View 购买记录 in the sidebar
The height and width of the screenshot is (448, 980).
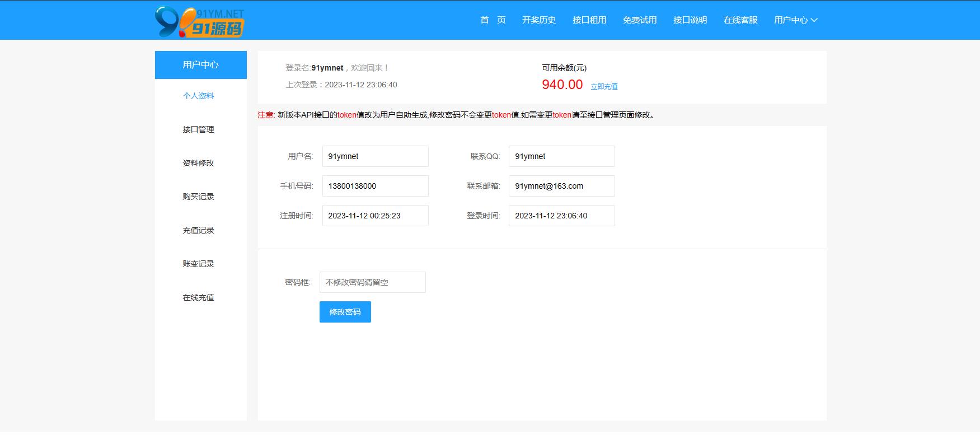point(198,197)
